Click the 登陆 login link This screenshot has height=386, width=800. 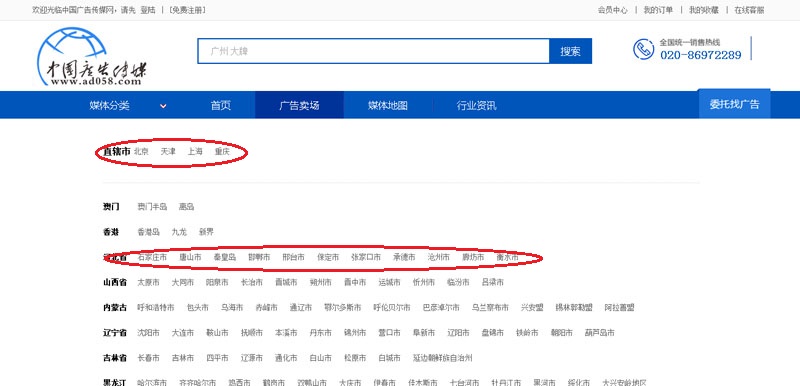(148, 10)
